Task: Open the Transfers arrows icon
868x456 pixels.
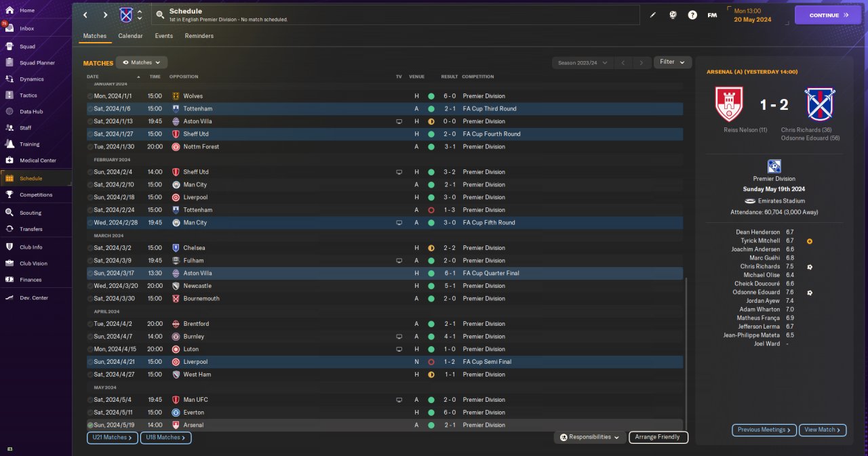Action: pos(9,229)
